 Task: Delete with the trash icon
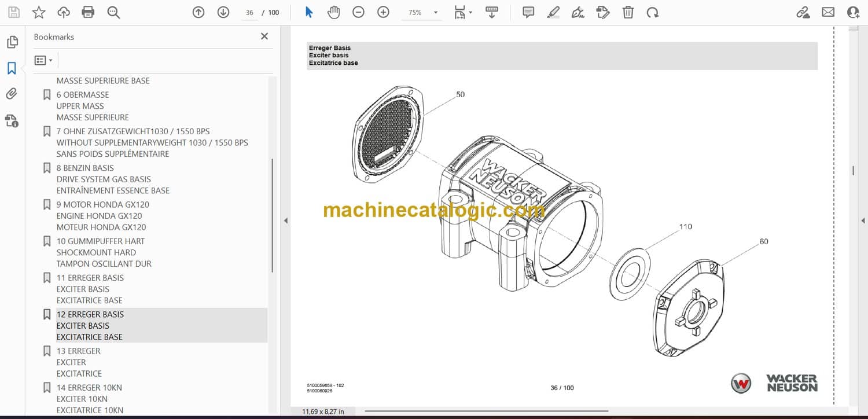(628, 12)
